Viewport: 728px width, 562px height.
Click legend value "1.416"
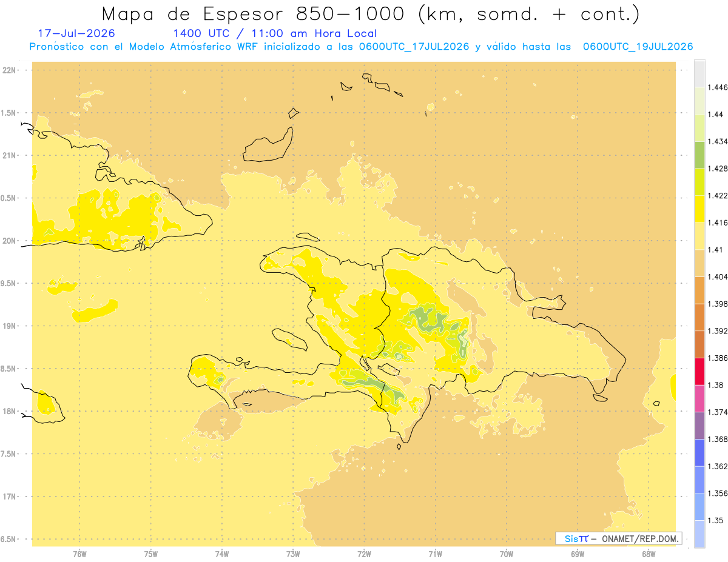718,222
